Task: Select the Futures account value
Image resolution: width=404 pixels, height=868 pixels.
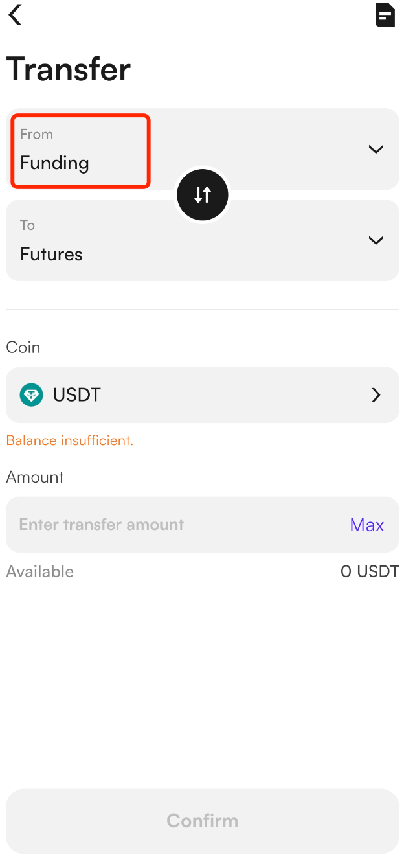Action: [51, 254]
